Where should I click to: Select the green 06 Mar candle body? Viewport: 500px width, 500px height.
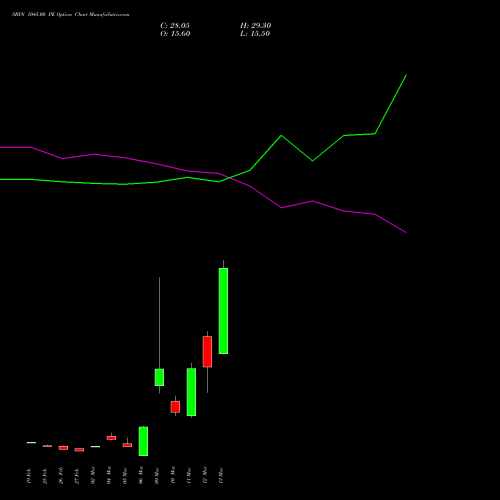point(143,441)
